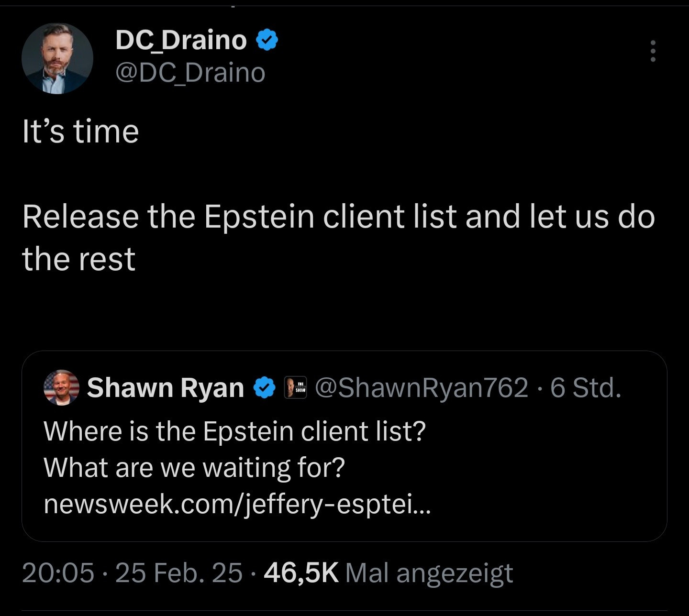Click the Shawn Ryan name in quote
Image resolution: width=689 pixels, height=616 pixels.
(x=165, y=387)
